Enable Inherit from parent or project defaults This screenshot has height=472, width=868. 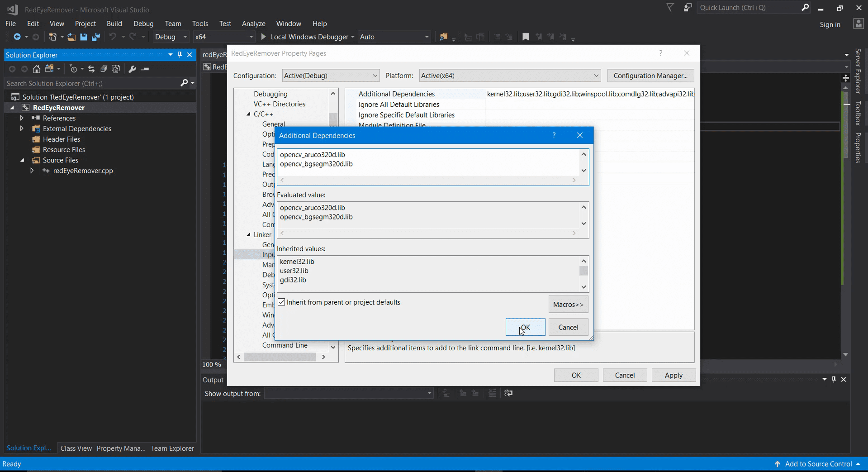pyautogui.click(x=282, y=302)
